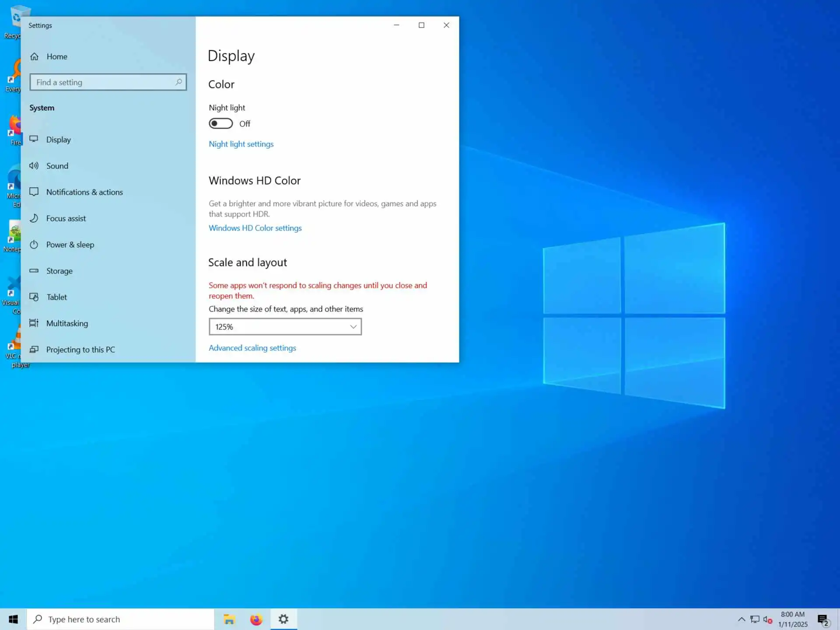
Task: Open Firefox from the taskbar
Action: (x=256, y=619)
